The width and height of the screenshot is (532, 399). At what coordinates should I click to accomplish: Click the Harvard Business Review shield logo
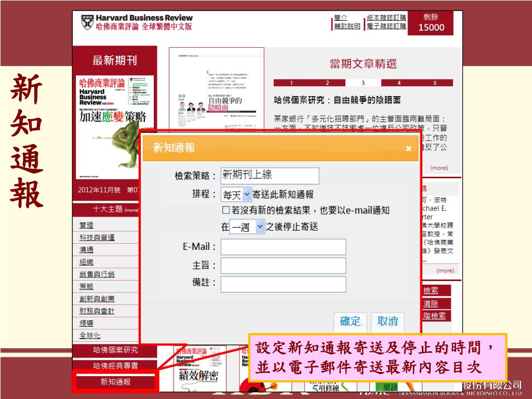(x=87, y=22)
